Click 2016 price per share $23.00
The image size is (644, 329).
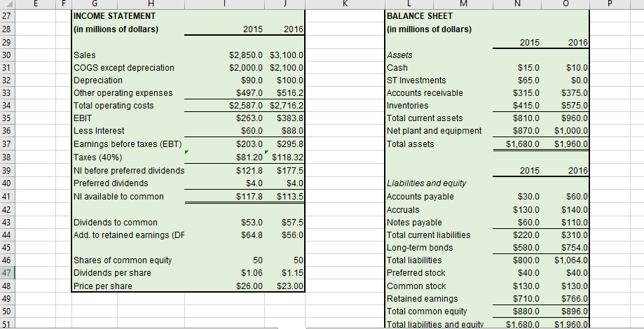(x=290, y=286)
